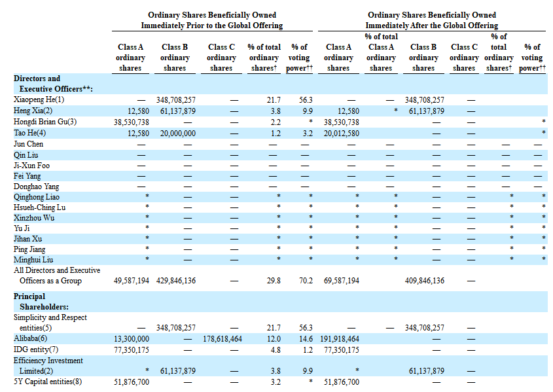
Task: Click the Simplicity and Respect entities(5) label
Action: point(50,323)
